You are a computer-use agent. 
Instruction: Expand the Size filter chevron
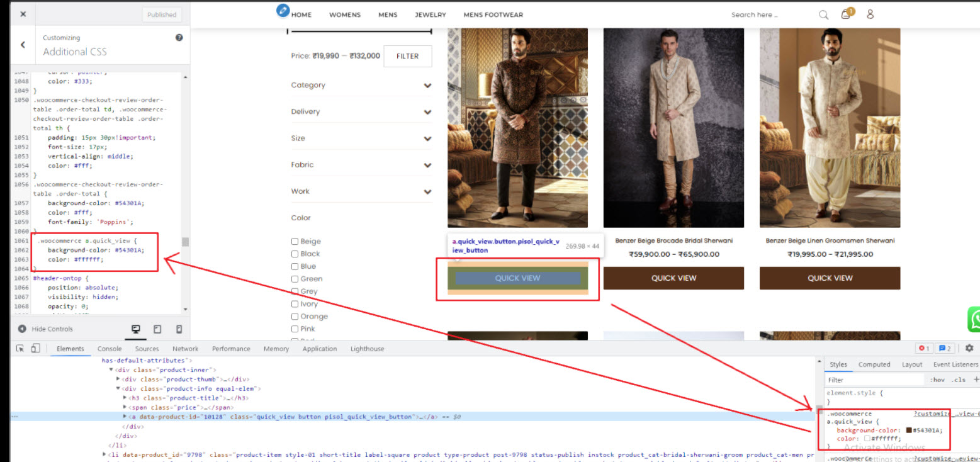point(427,138)
